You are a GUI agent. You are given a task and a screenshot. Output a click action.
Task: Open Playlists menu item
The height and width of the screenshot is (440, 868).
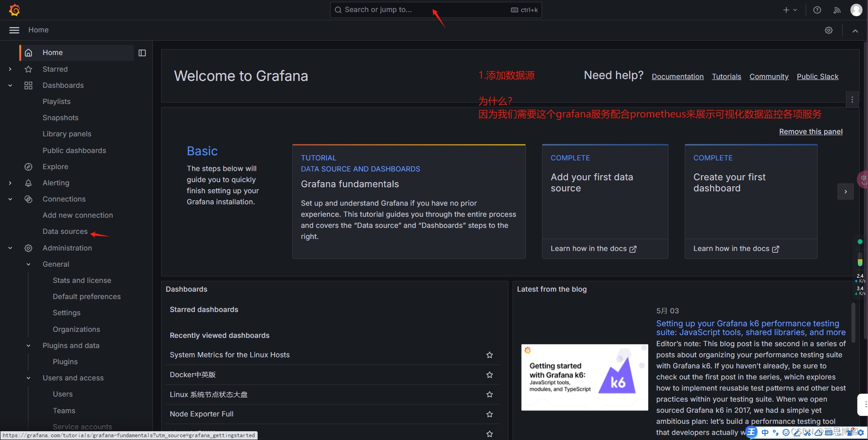56,102
